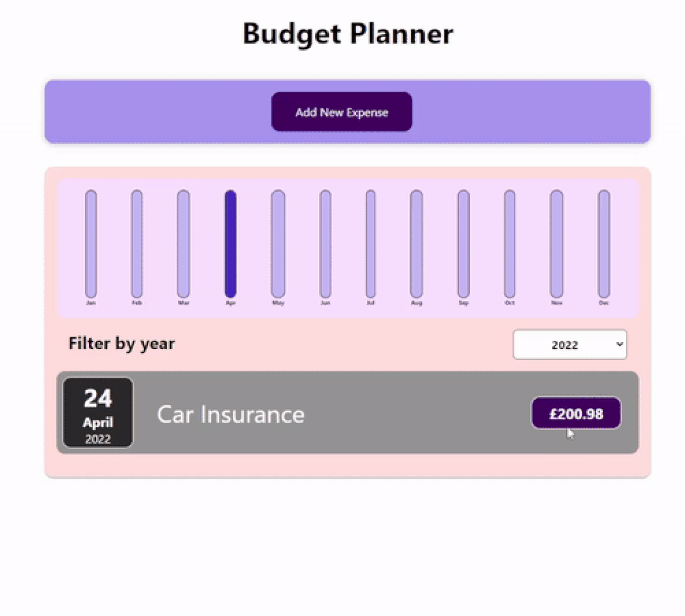This screenshot has width=685, height=616.
Task: Click the Add New Expense button
Action: (341, 112)
